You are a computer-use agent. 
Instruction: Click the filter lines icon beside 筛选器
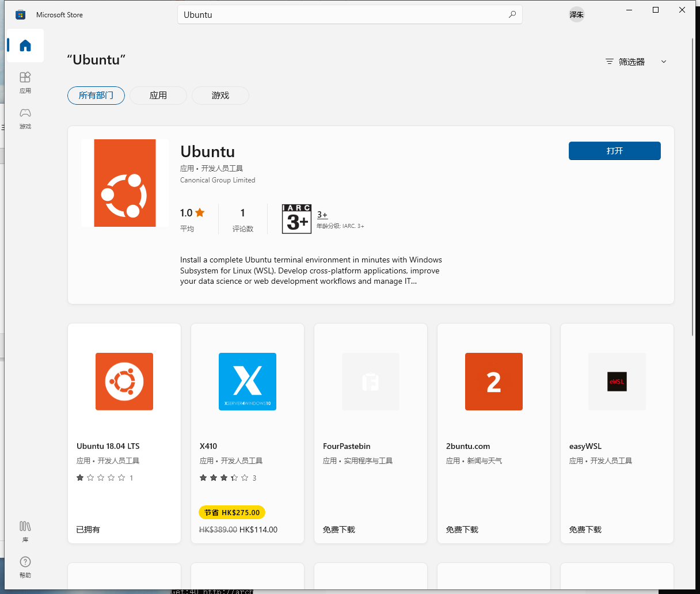[x=610, y=62]
